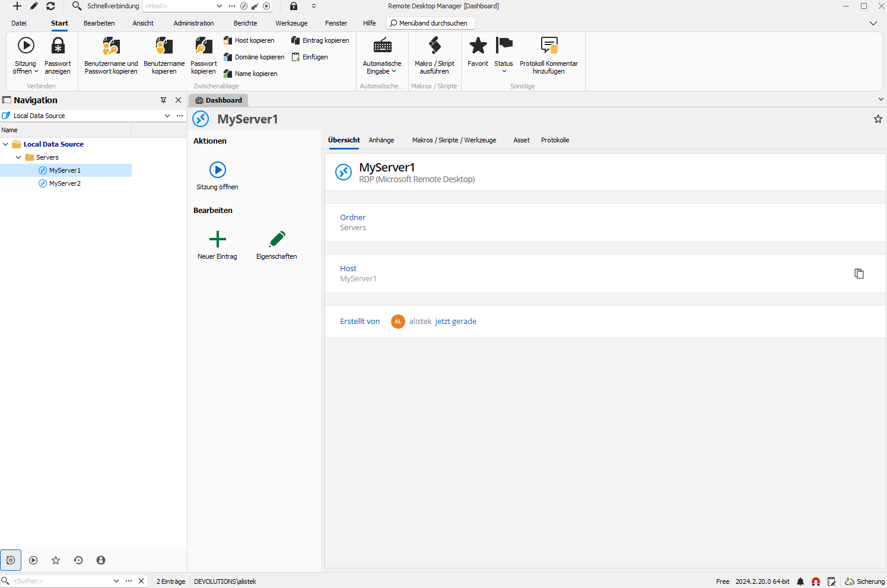887x588 pixels.
Task: Collapse the Servers folder
Action: pyautogui.click(x=18, y=157)
